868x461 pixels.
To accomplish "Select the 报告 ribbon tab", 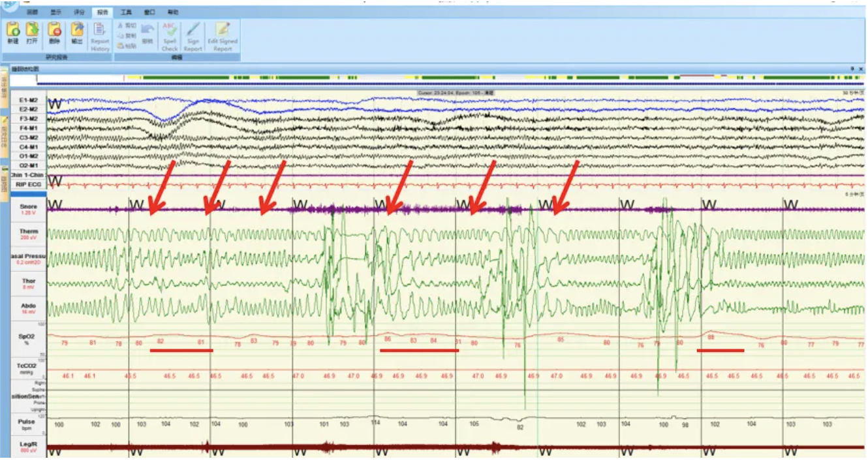I will point(102,12).
